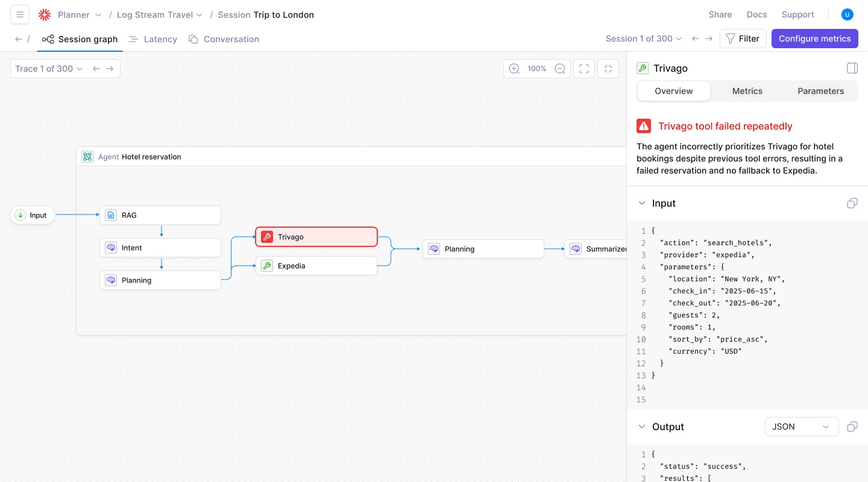Screen dimensions: 868x482
Task: Select the Overview tab in Trivago panel
Action: pyautogui.click(x=674, y=91)
